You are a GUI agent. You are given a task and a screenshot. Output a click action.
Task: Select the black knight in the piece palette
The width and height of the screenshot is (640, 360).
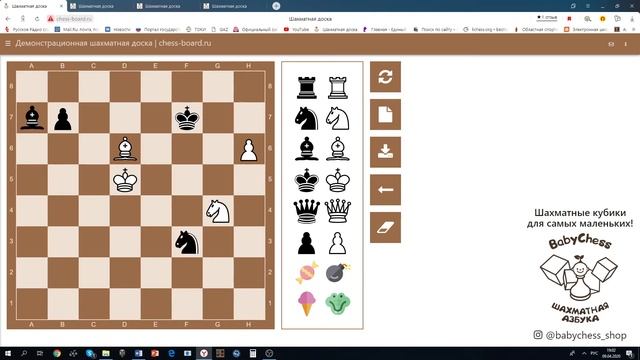307,119
